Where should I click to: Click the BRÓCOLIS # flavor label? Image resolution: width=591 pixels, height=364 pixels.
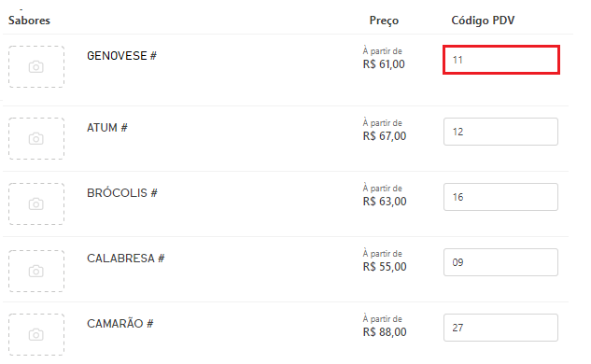[122, 193]
